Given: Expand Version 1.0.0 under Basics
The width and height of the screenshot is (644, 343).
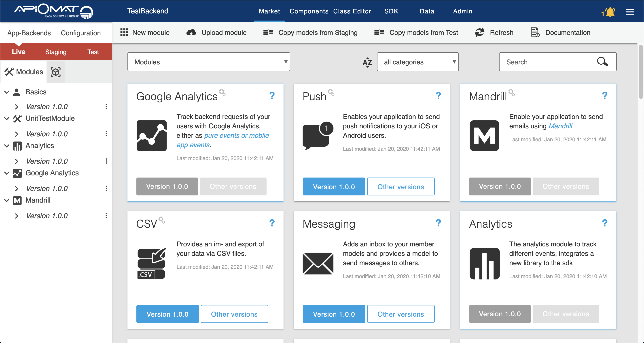Looking at the screenshot, I should 17,107.
